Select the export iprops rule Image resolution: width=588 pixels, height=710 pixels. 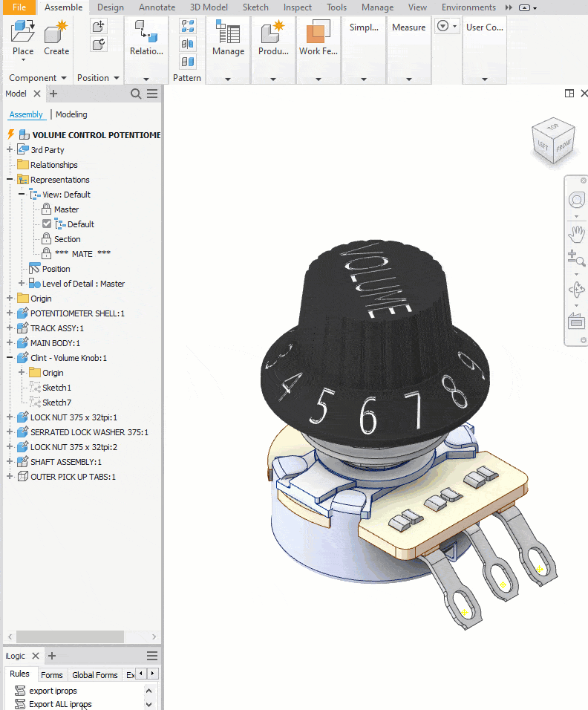pos(53,691)
